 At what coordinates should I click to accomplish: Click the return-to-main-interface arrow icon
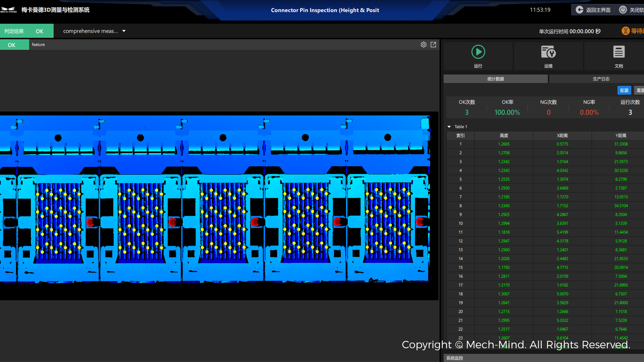(x=580, y=10)
